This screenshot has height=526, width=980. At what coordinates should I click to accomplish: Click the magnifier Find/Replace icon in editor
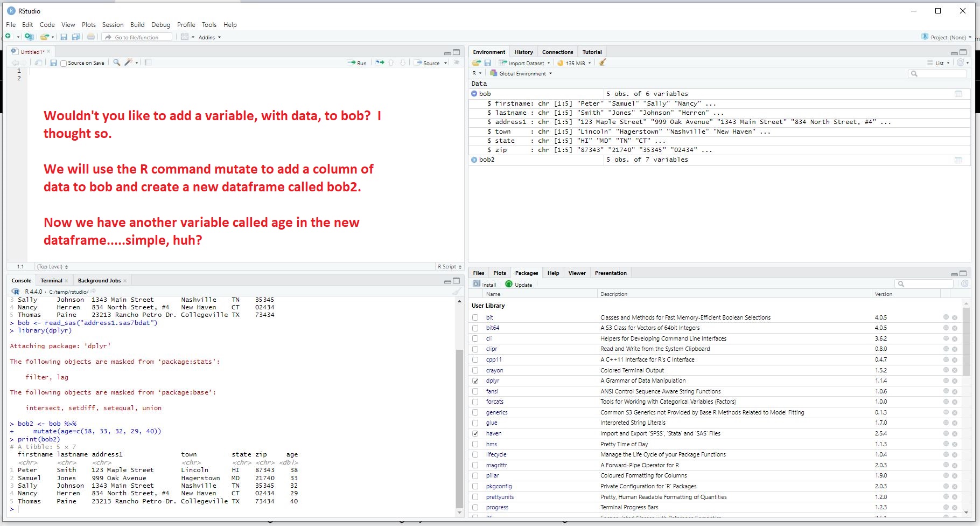coord(116,63)
